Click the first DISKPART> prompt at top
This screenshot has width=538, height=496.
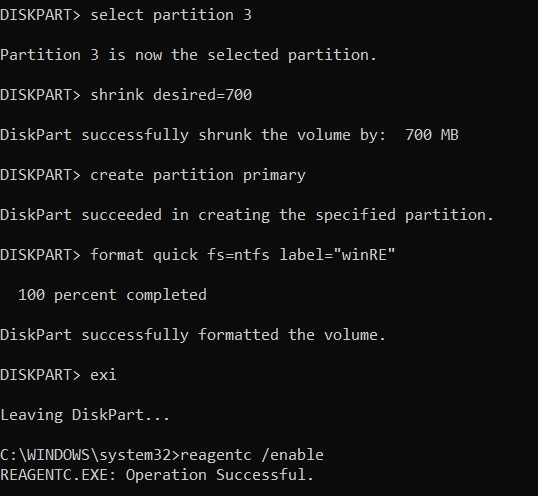click(x=40, y=15)
